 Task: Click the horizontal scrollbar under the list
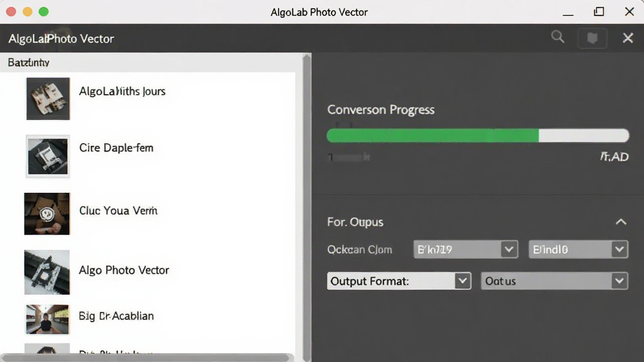[147, 357]
